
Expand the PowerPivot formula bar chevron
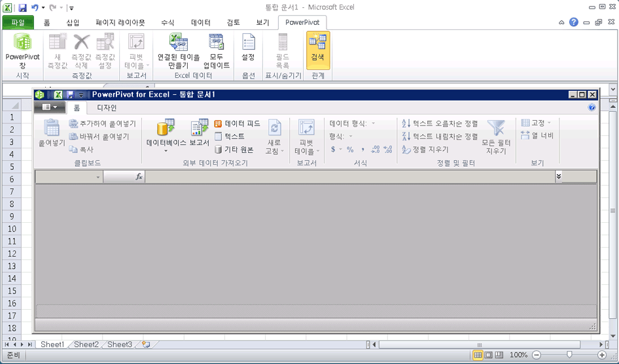[558, 176]
